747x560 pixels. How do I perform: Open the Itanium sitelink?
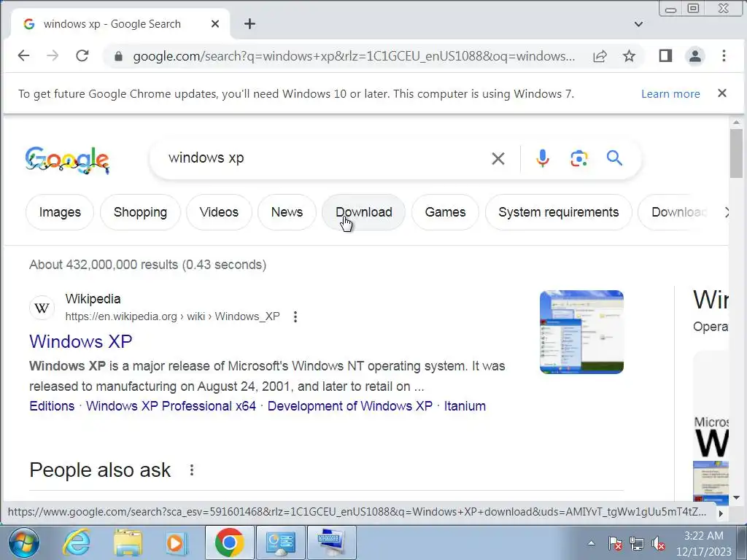click(x=465, y=406)
